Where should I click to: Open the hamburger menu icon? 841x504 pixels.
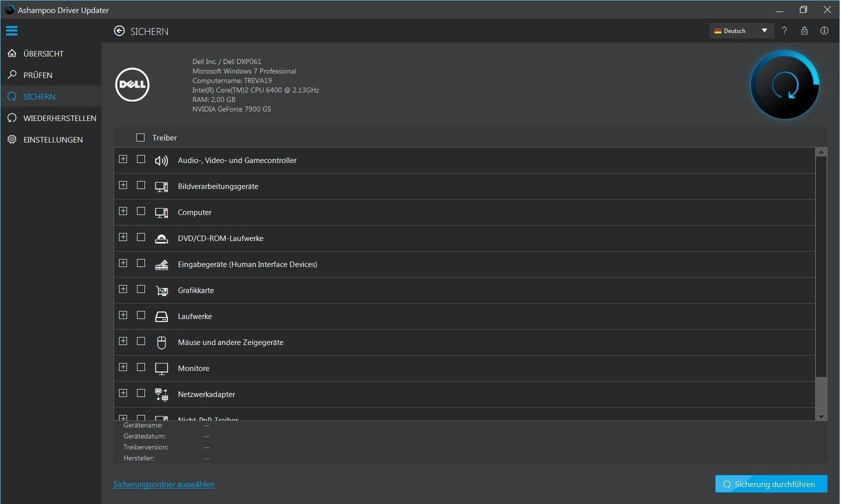click(12, 31)
